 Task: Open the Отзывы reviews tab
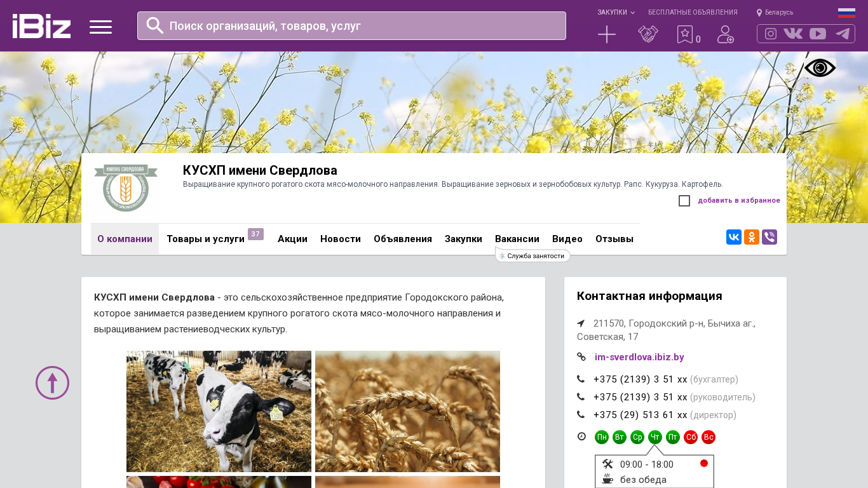tap(614, 239)
